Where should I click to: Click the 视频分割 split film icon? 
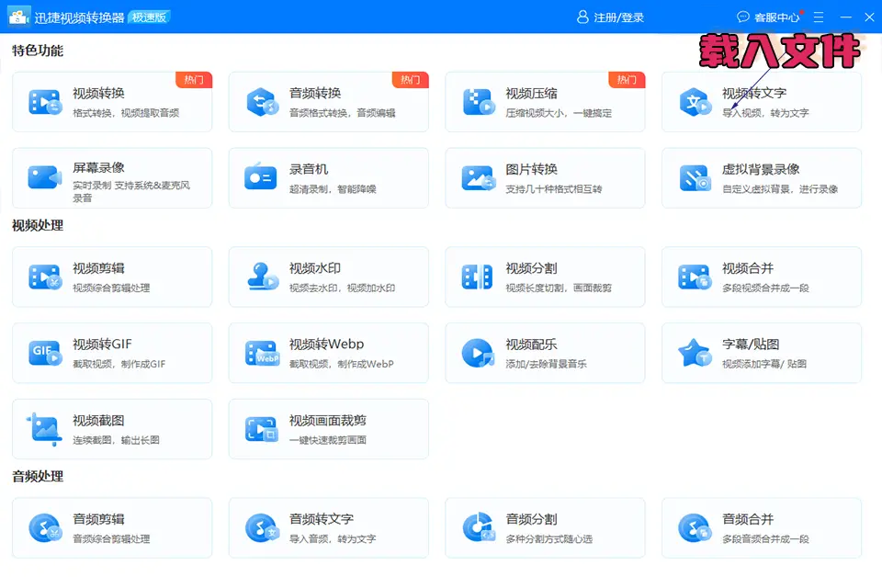click(x=477, y=277)
